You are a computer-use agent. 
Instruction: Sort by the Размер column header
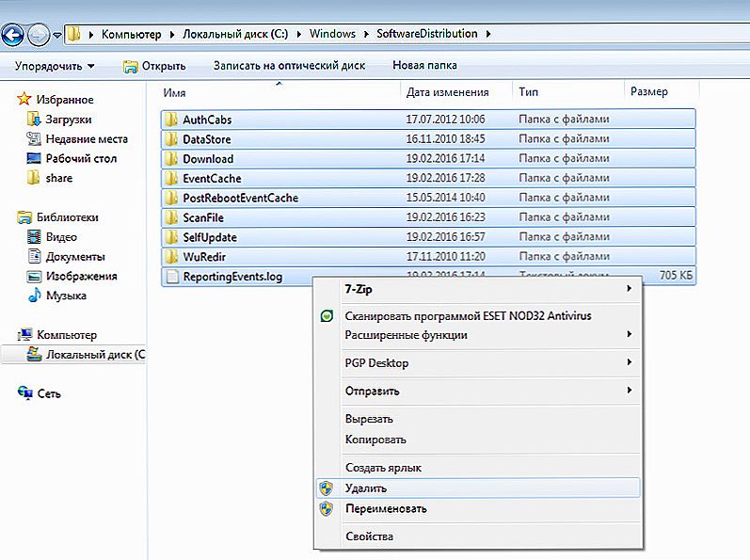(x=649, y=91)
